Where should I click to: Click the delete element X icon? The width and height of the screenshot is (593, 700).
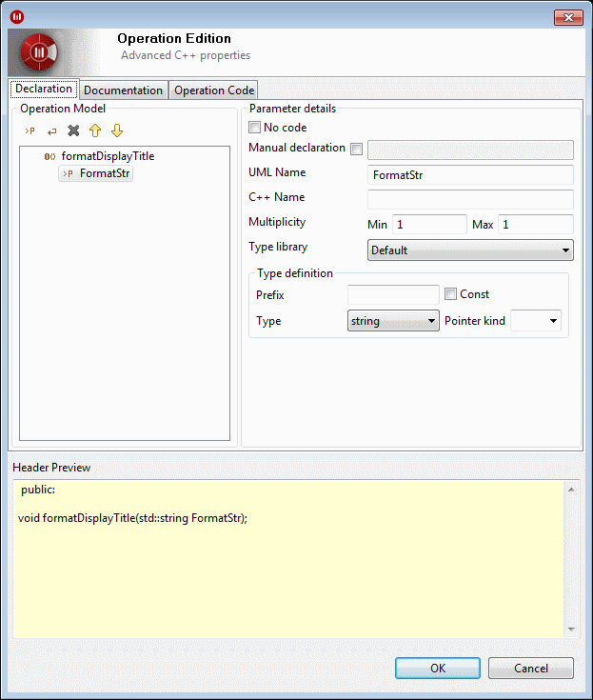tap(73, 130)
